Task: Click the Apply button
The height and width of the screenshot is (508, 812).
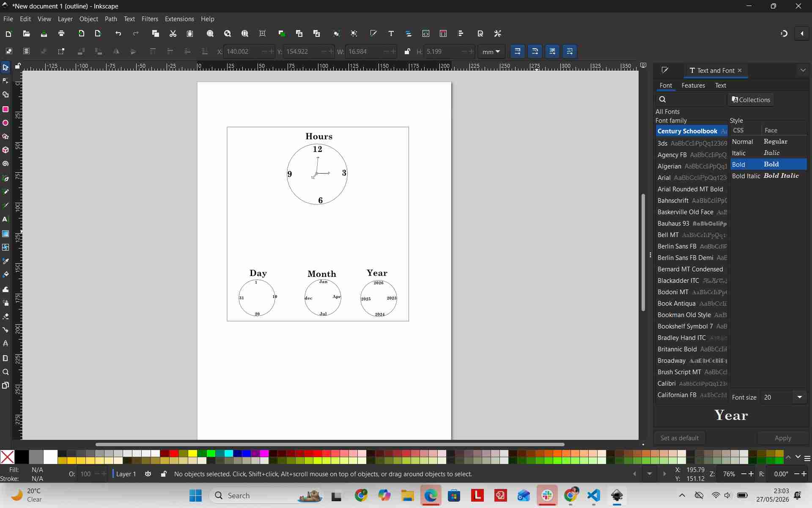Action: click(782, 438)
